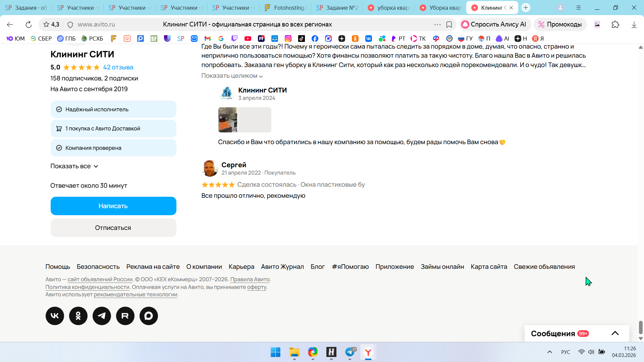
Task: Expand seller badges via Показать все
Action: [74, 166]
